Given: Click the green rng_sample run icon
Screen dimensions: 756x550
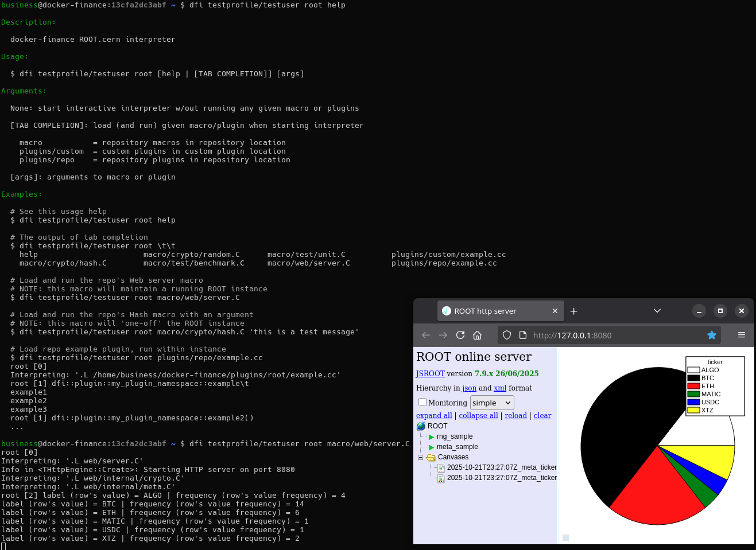Looking at the screenshot, I should (432, 437).
